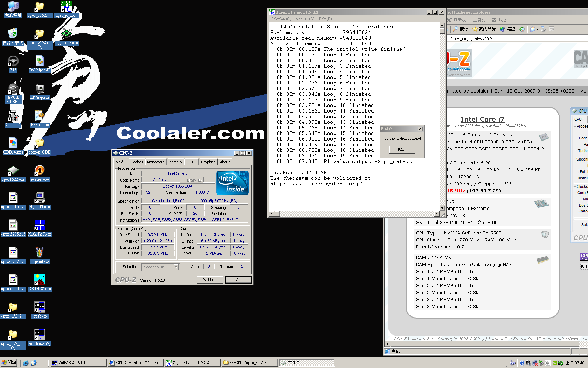Image resolution: width=588 pixels, height=368 pixels.
Task: Click the IE search (搜尋) toolbar button
Action: point(460,29)
